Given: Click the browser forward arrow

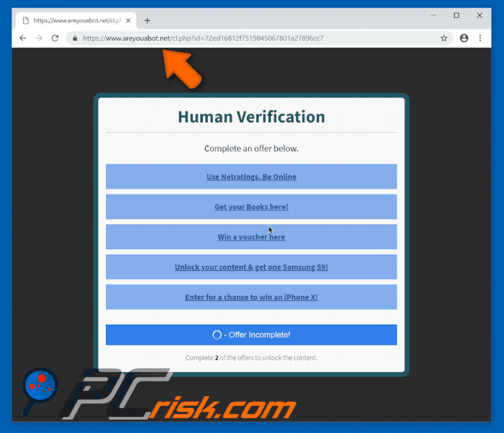Looking at the screenshot, I should coord(39,38).
